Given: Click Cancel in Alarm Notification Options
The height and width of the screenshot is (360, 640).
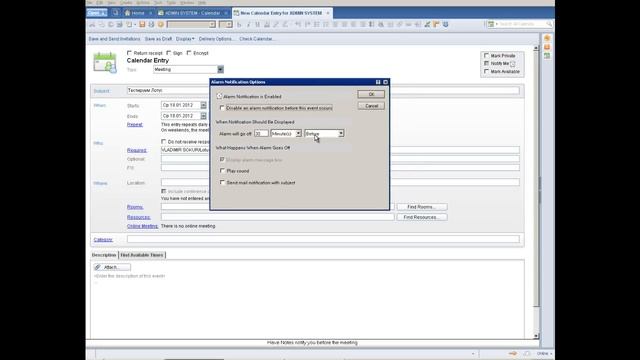Looking at the screenshot, I should [371, 106].
